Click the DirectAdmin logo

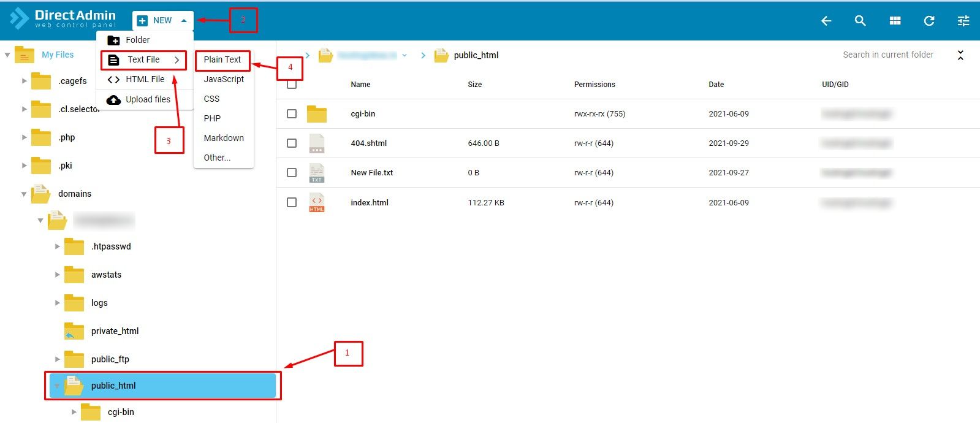(x=63, y=18)
